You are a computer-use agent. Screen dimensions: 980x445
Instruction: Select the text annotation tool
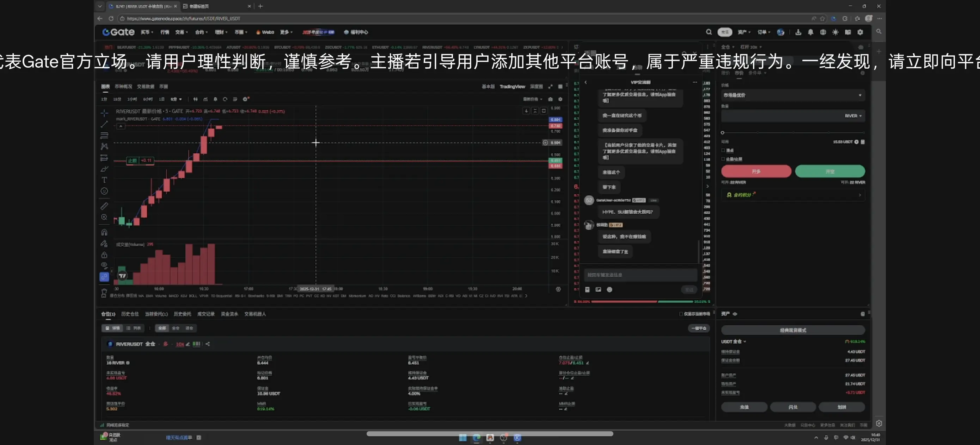[x=104, y=180]
